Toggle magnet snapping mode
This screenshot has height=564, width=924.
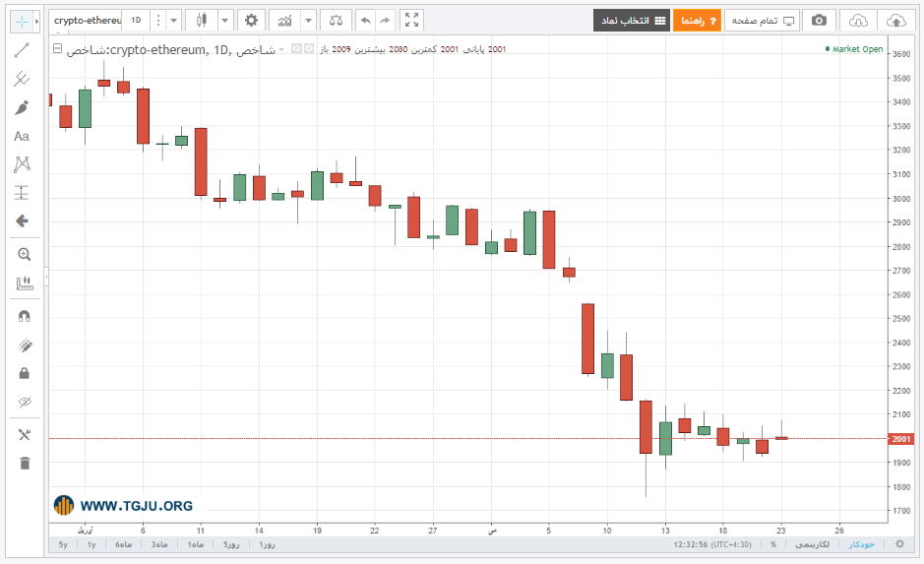tap(25, 317)
